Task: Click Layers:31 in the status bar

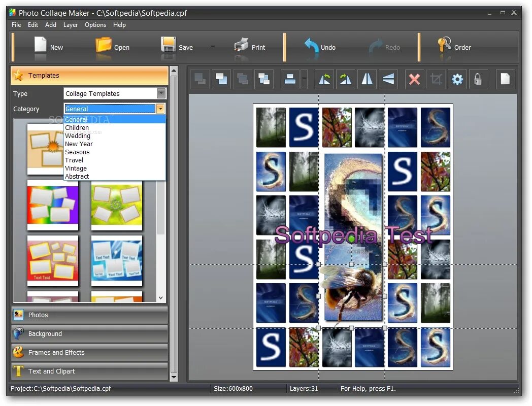Action: (x=304, y=389)
